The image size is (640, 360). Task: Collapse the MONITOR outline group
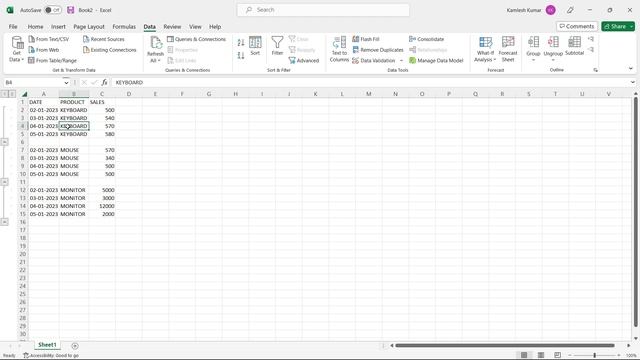4,222
